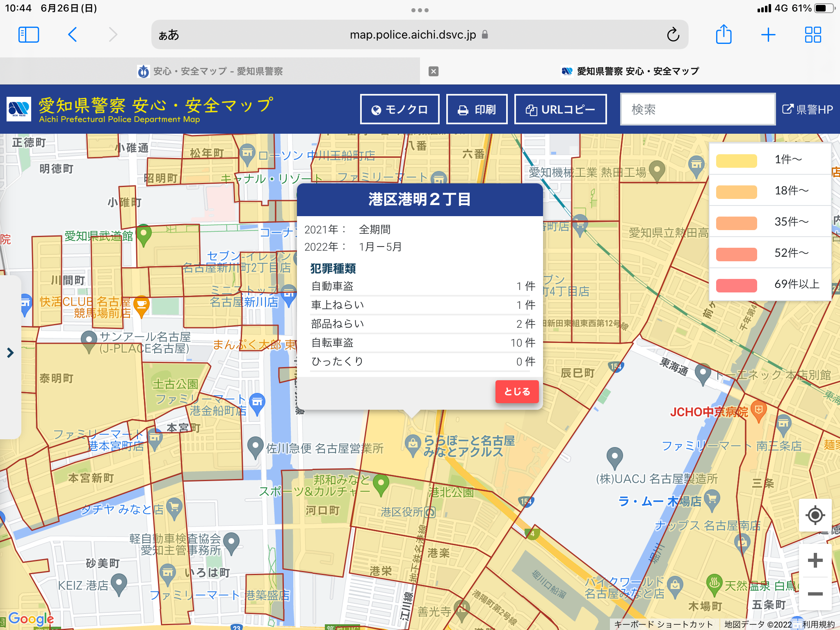The width and height of the screenshot is (840, 630).
Task: Open the 利用規約 terms link
Action: 818,624
